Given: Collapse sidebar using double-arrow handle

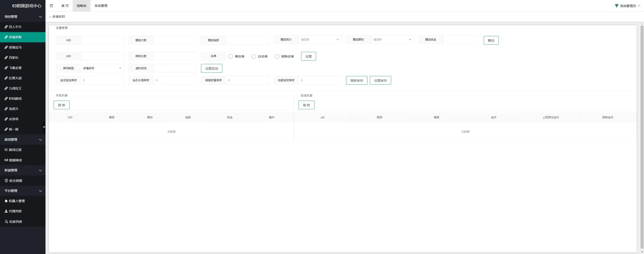Looking at the screenshot, I should coord(44,127).
